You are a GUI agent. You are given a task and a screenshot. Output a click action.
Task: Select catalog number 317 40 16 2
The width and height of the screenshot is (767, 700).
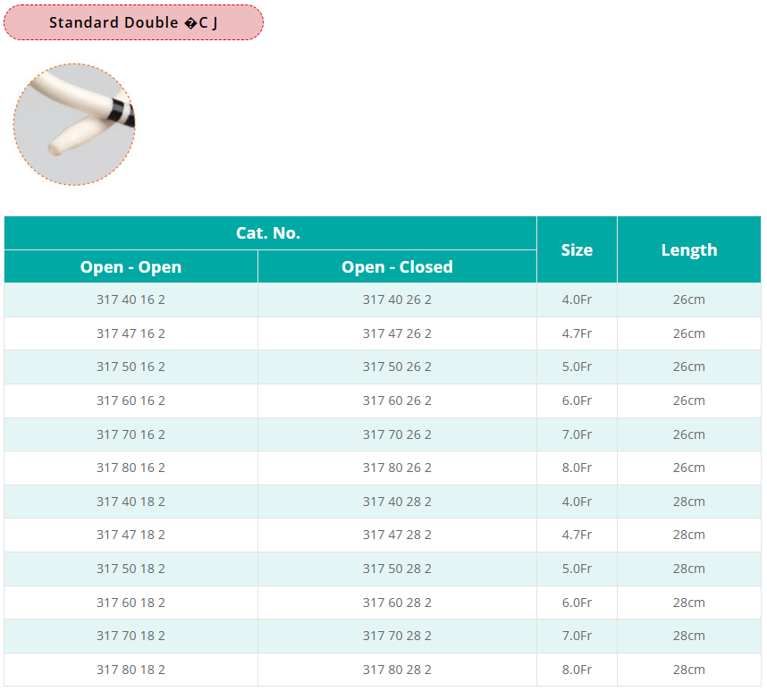pos(131,300)
